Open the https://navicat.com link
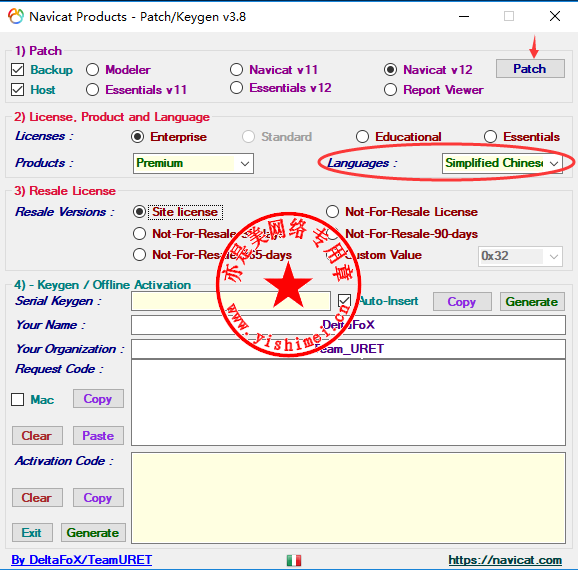 click(505, 560)
